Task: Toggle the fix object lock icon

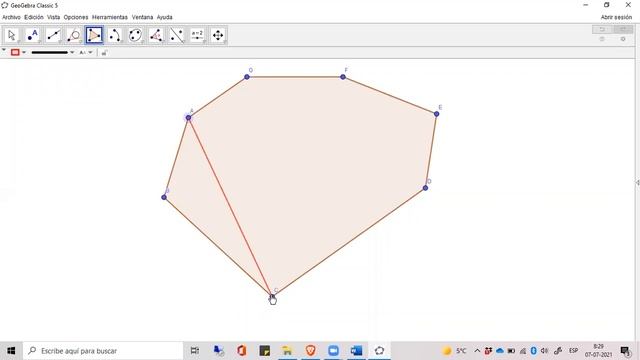Action: (104, 53)
